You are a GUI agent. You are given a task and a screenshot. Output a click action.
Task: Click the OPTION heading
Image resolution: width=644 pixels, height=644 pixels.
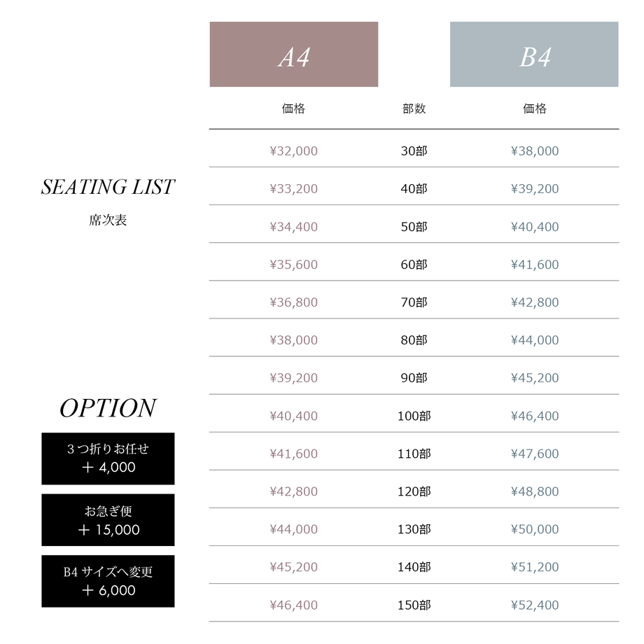coord(108,408)
